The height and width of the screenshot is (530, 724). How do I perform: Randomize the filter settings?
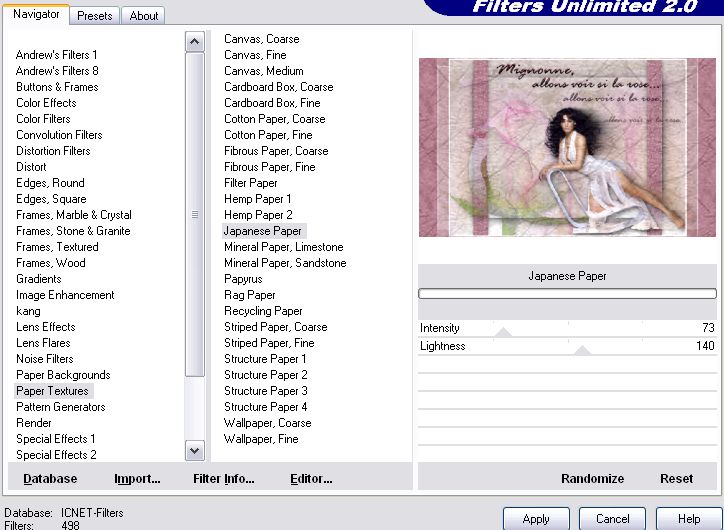pos(592,479)
